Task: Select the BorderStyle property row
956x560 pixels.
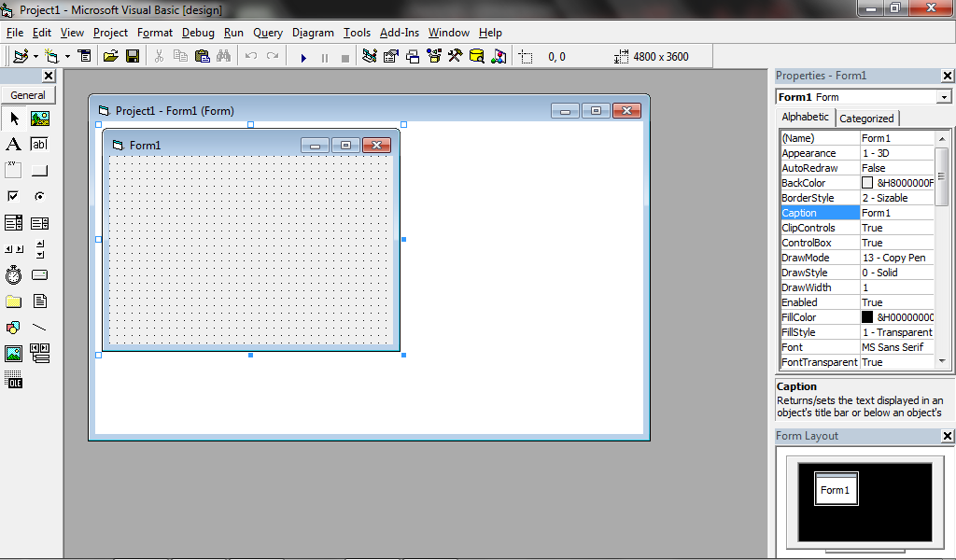Action: [x=857, y=198]
